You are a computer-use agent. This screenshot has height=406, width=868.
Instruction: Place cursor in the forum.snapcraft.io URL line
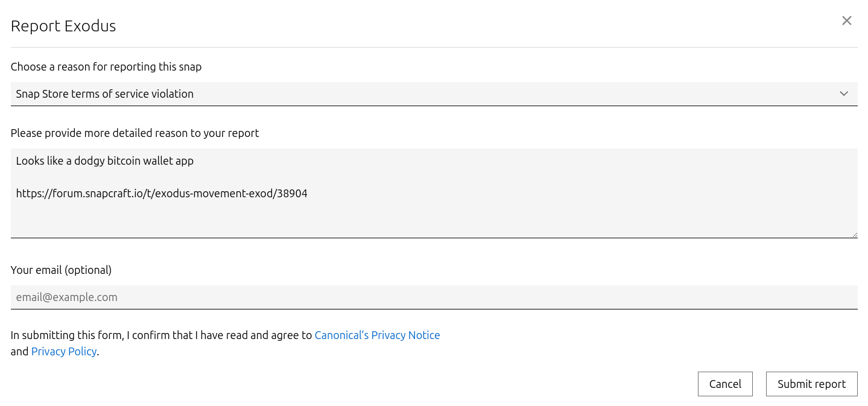[x=162, y=194]
